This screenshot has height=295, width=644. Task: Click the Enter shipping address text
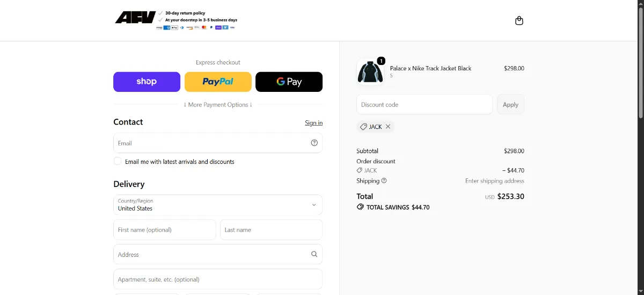tap(495, 181)
